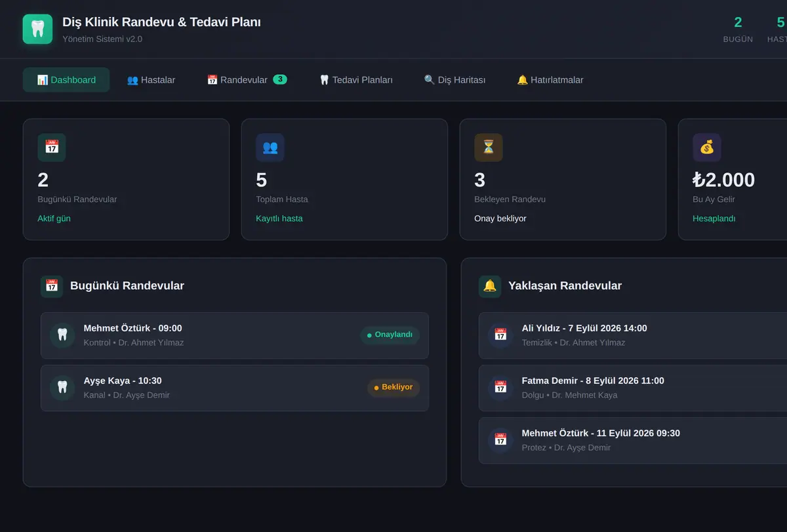Click the calendar icon beside Bugünkü Randevular heading
The image size is (787, 532).
click(x=52, y=286)
